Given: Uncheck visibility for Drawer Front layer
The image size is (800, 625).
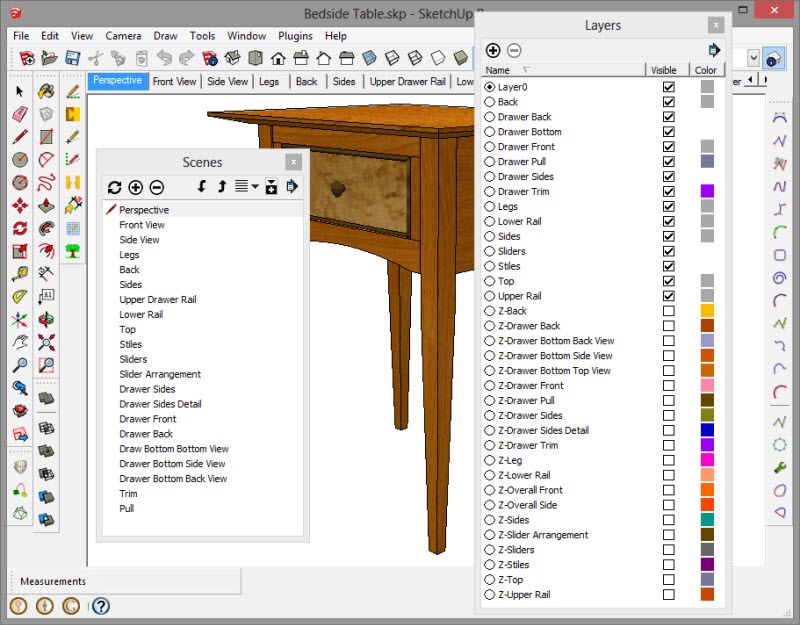Looking at the screenshot, I should [668, 147].
